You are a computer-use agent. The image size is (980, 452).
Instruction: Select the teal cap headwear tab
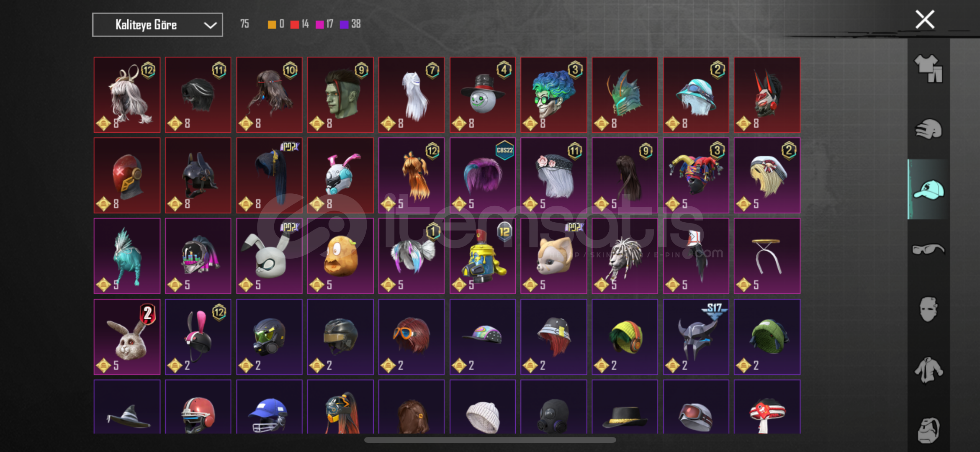929,189
